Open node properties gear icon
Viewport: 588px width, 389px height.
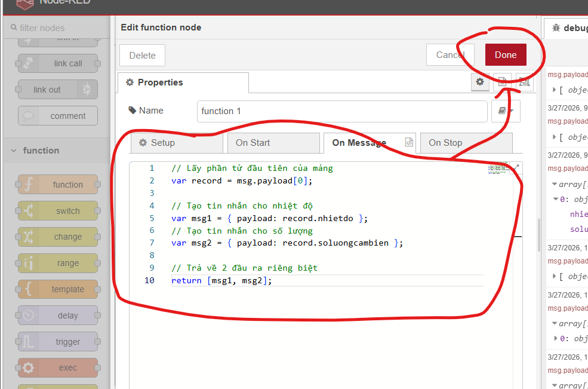click(x=480, y=82)
